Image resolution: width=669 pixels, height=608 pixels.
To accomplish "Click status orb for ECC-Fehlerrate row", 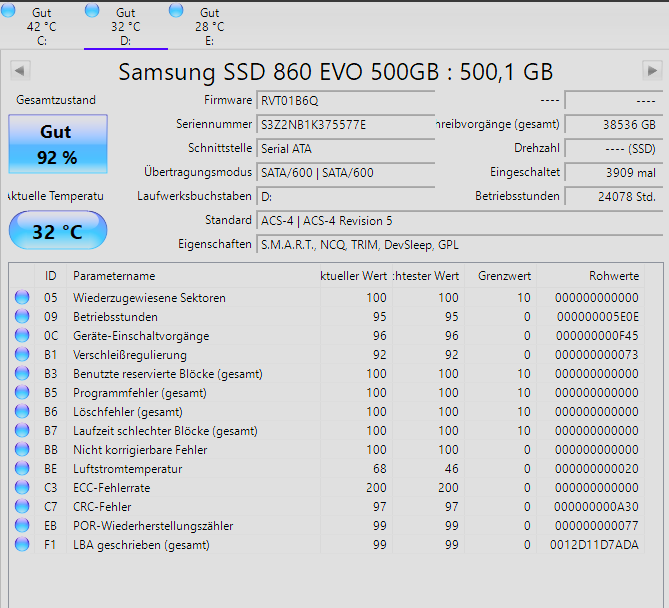I will pyautogui.click(x=22, y=487).
